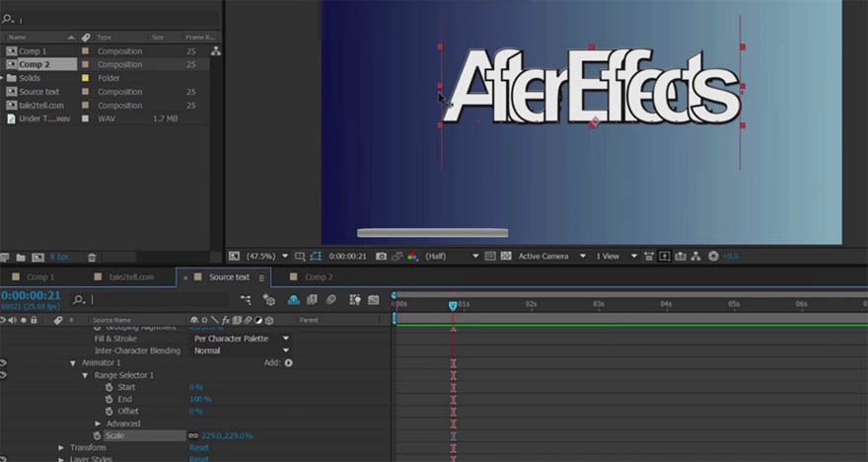Click the Reset Exposure icon
This screenshot has width=868, height=462.
click(713, 256)
